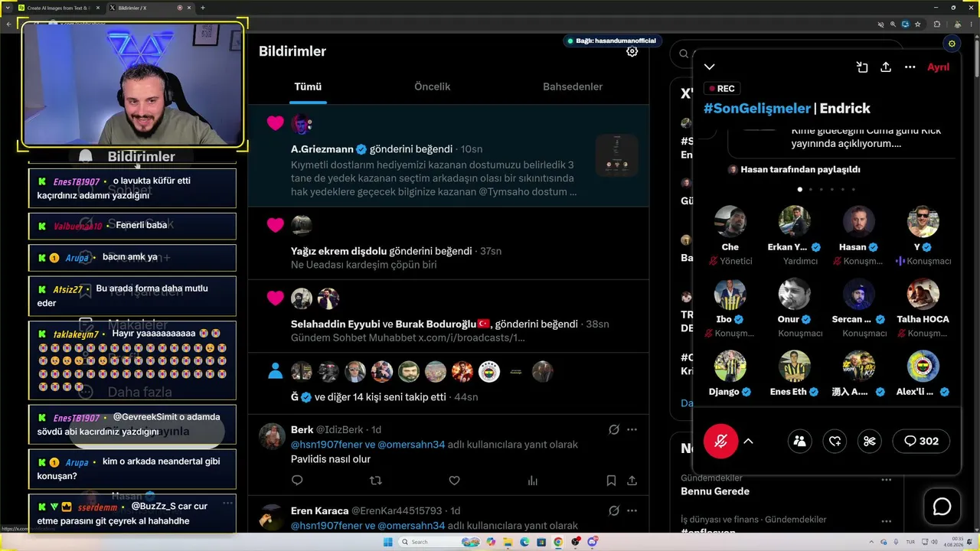980x551 pixels.
Task: Pop out the Space window icon
Action: click(862, 67)
